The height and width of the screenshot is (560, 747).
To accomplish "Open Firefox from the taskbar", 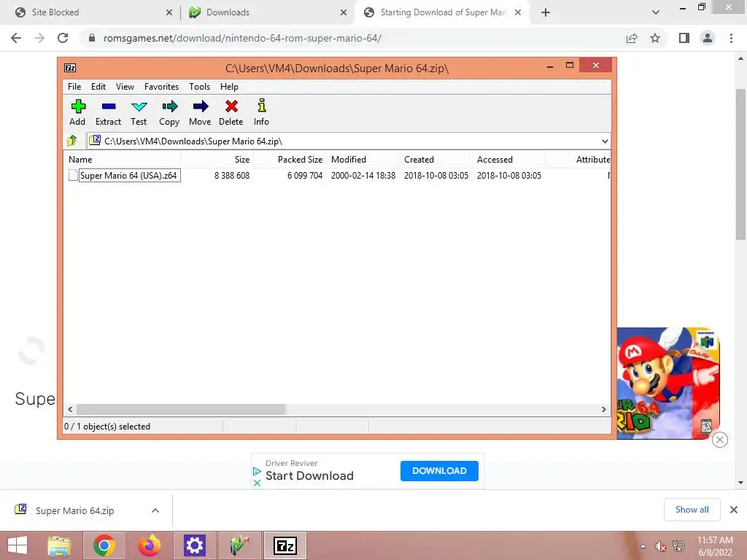I will 150,545.
